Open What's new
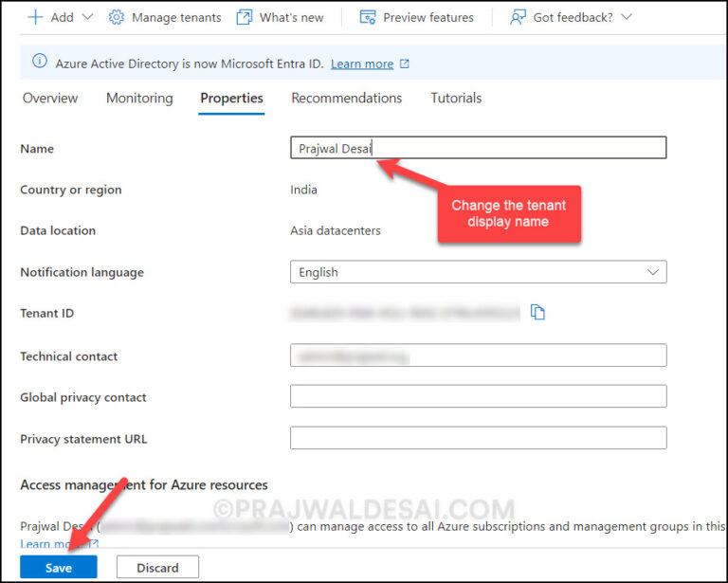The image size is (728, 583). pyautogui.click(x=292, y=18)
